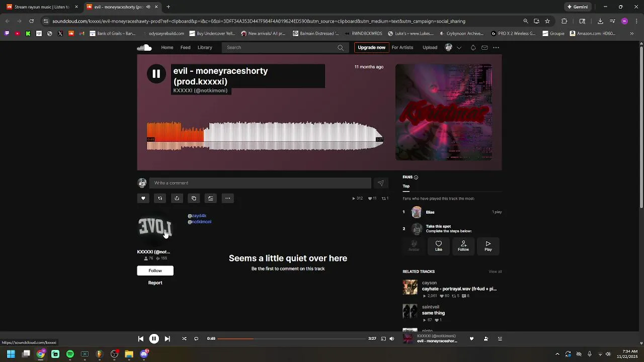Open the Upload page

(x=430, y=47)
